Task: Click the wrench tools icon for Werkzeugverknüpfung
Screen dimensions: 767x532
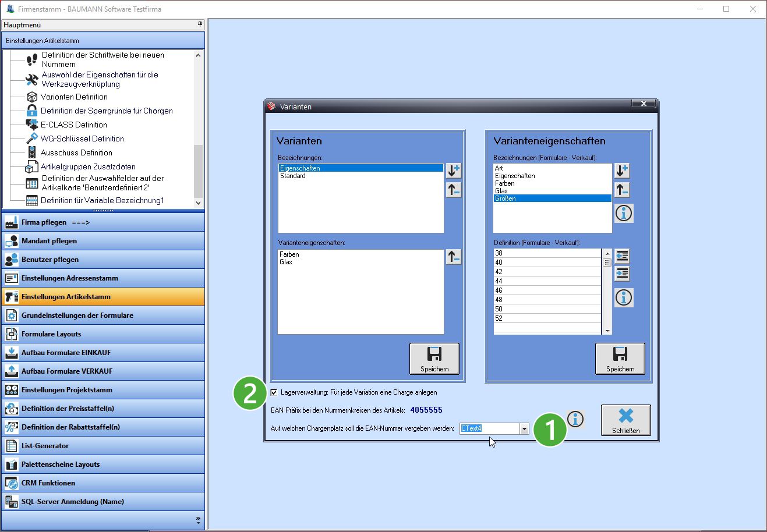Action: click(32, 79)
